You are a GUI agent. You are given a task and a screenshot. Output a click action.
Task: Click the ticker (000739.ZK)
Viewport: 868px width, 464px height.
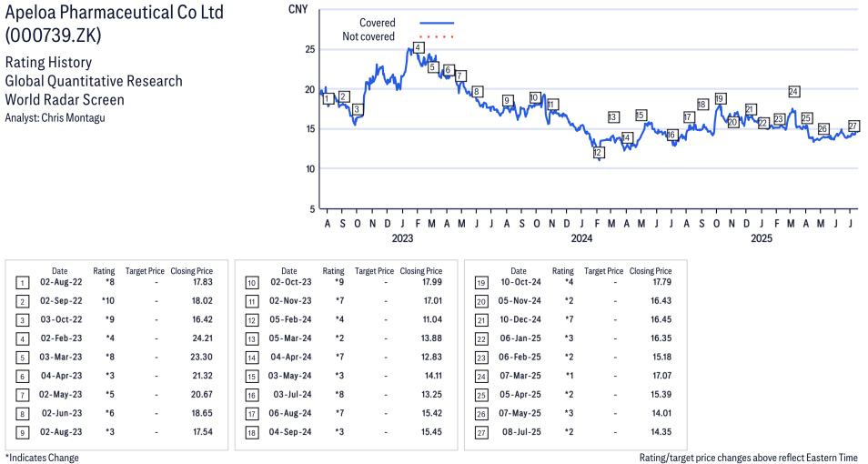tap(53, 35)
